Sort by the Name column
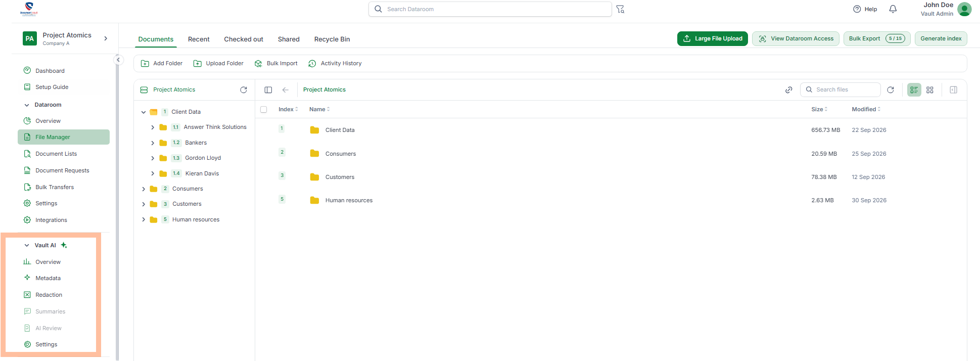The image size is (980, 361). [x=319, y=109]
